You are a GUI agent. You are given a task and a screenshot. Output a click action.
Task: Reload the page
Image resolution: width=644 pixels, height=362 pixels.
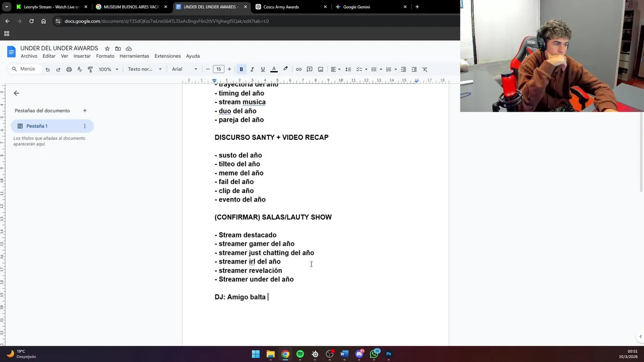tap(31, 21)
